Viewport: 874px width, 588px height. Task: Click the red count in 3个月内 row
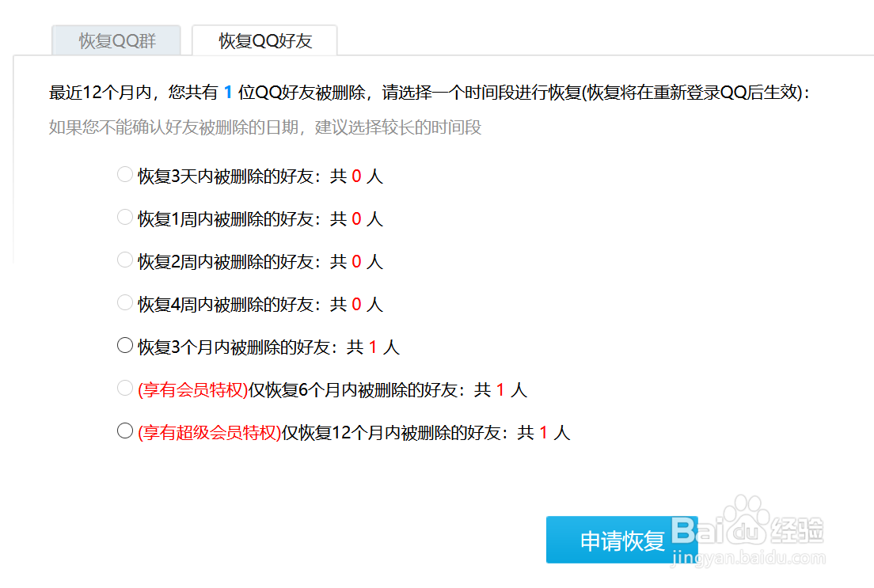373,347
